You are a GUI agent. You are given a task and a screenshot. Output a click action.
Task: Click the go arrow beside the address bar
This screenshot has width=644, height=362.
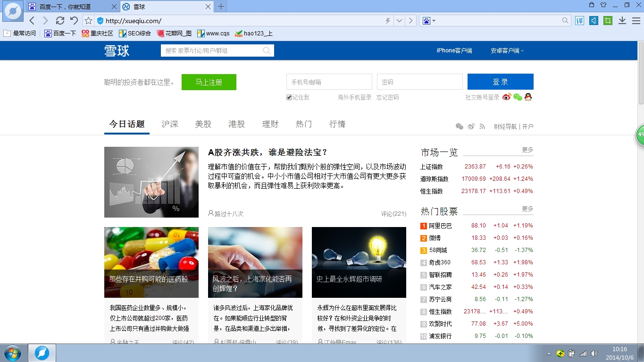coord(411,21)
